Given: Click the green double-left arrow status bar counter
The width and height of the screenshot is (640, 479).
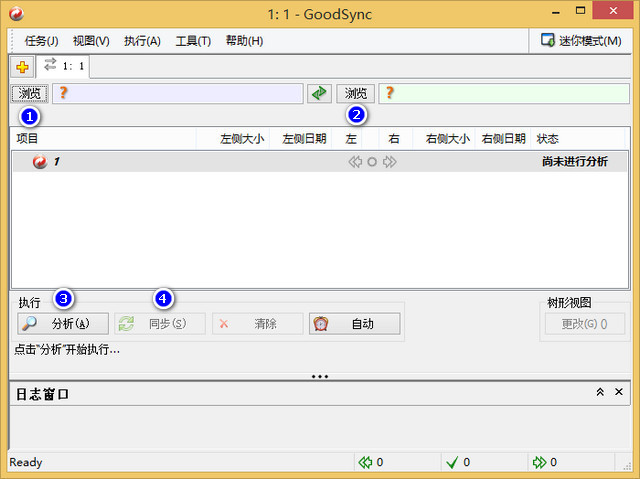Looking at the screenshot, I should tap(366, 462).
